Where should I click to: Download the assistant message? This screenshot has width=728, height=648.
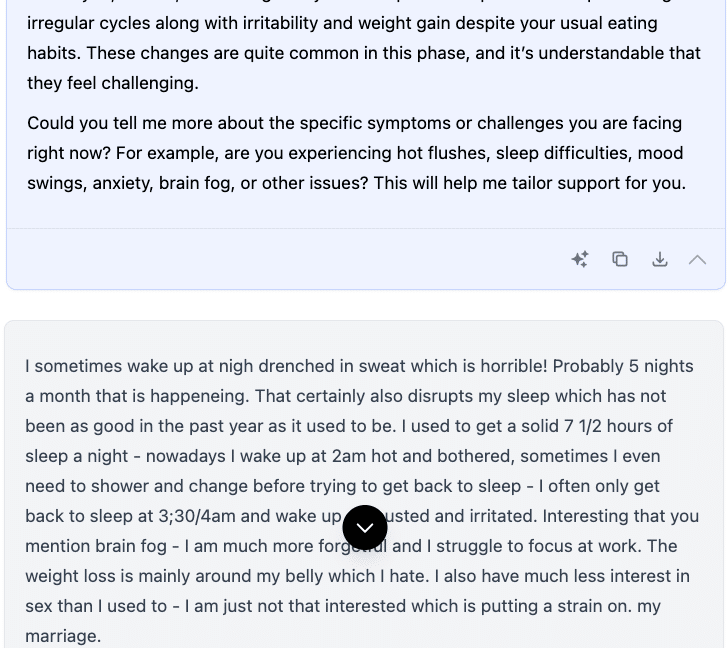pyautogui.click(x=660, y=259)
